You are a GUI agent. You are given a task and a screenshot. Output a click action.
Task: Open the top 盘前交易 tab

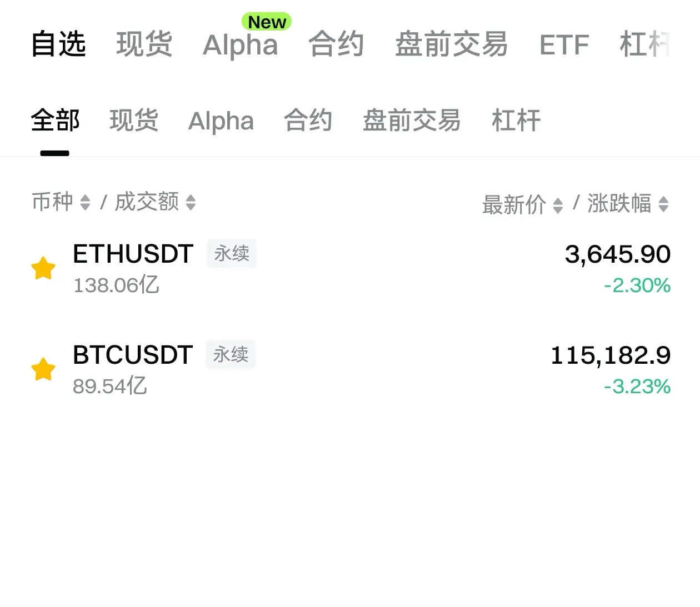coord(451,44)
